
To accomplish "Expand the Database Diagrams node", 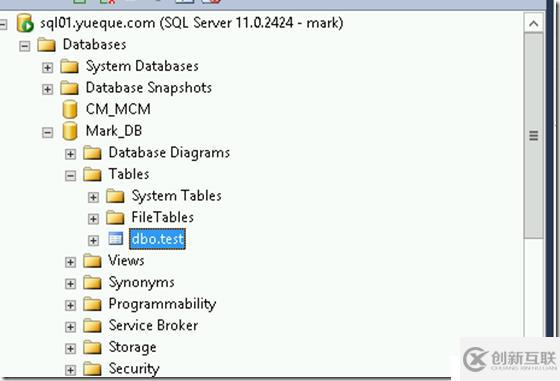I will [70, 154].
